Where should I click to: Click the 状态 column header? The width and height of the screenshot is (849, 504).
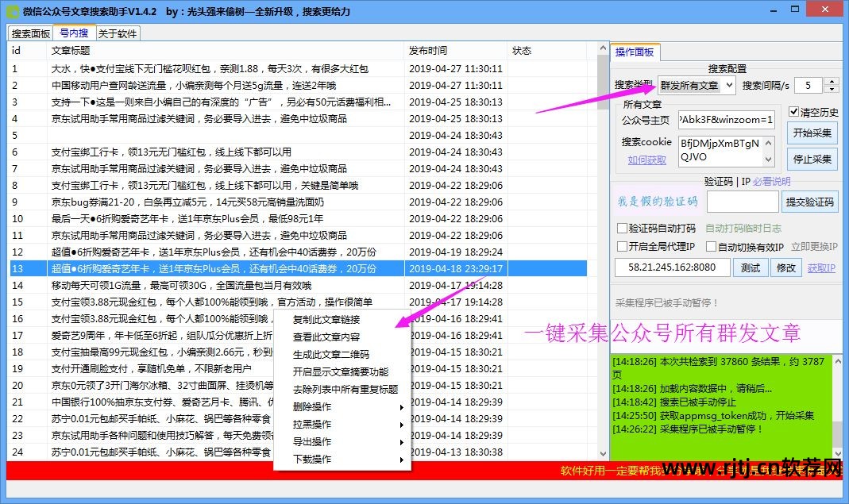[x=547, y=51]
